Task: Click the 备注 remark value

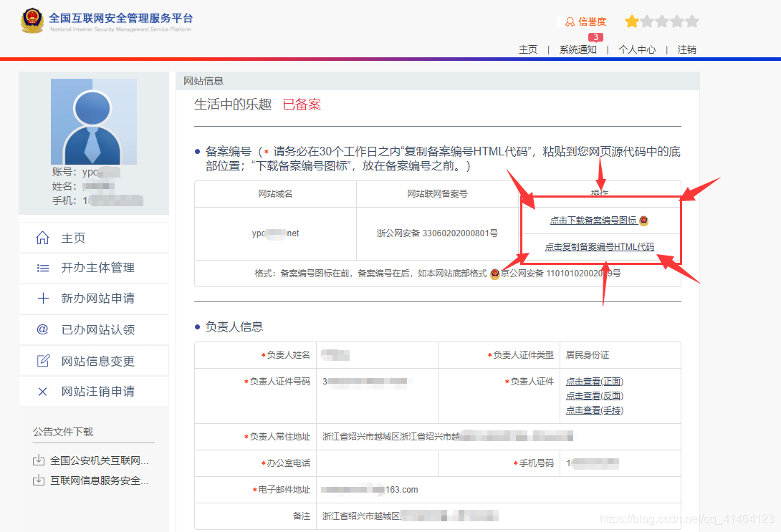Action: [410, 516]
